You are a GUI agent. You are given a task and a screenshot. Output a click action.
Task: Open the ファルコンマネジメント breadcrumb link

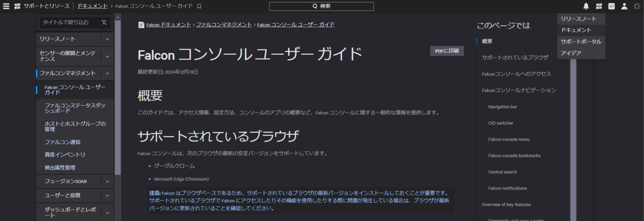(224, 25)
